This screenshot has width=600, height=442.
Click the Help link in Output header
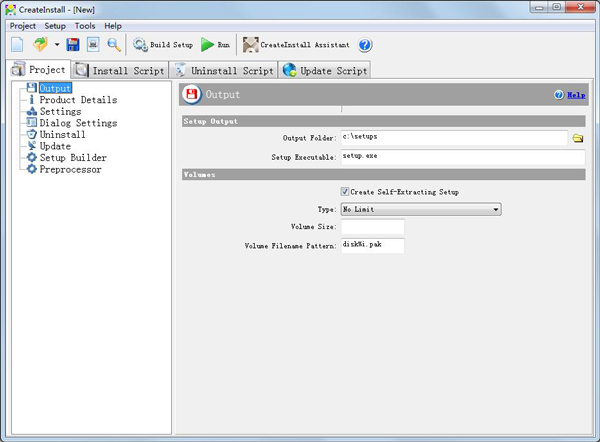tap(576, 95)
